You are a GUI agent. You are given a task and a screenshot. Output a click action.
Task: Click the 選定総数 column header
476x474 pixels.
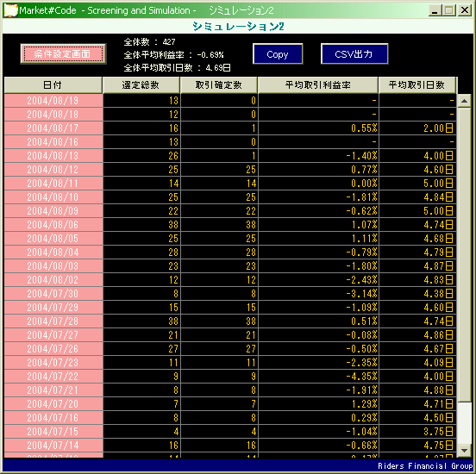click(141, 85)
